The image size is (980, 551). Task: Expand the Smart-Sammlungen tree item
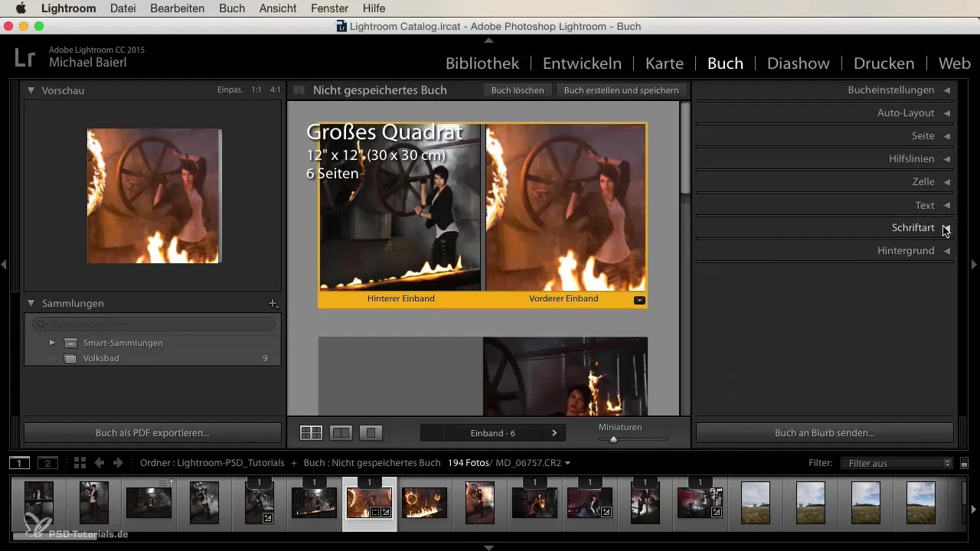[x=52, y=343]
